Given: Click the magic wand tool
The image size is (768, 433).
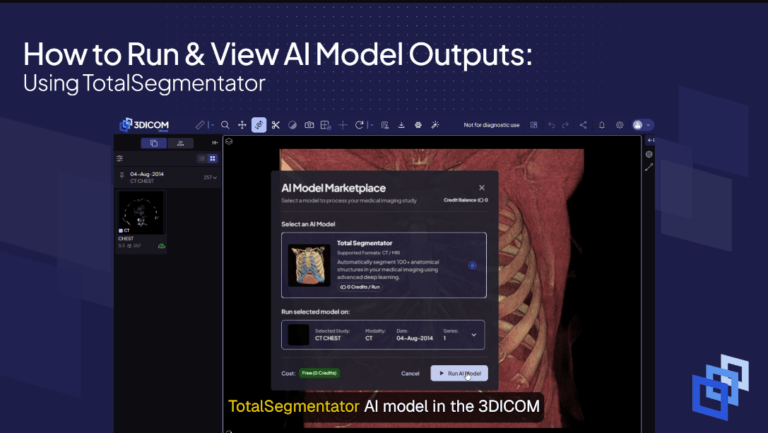Looking at the screenshot, I should pyautogui.click(x=435, y=125).
